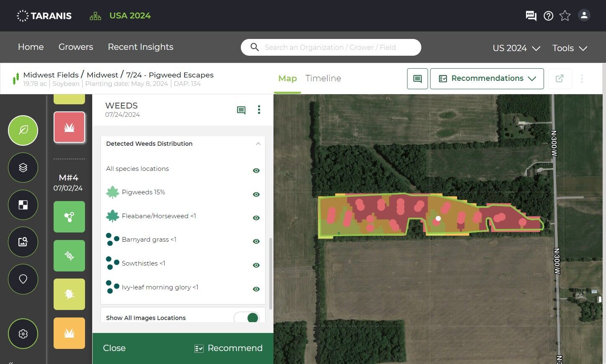Viewport: 606px width, 364px height.
Task: Select the red weeds mission tile
Action: click(70, 127)
